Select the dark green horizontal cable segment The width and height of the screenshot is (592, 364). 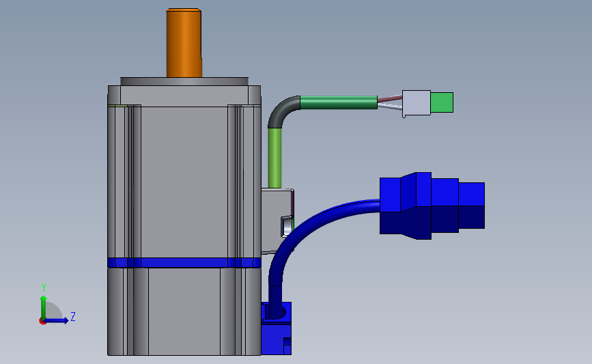point(339,102)
